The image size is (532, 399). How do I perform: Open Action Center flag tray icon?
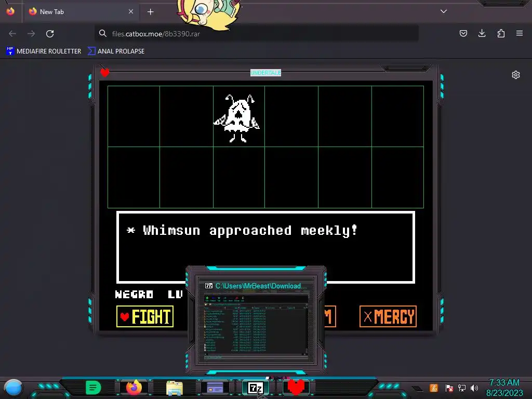[449, 388]
